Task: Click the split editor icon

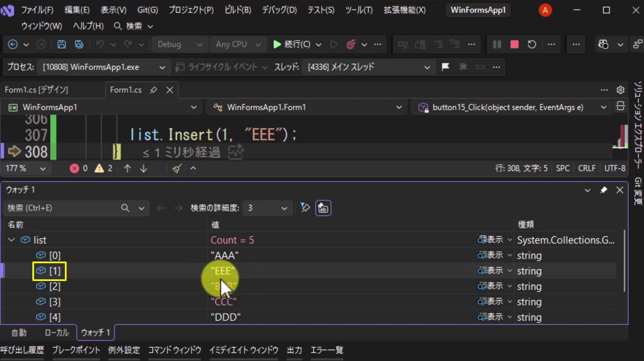Action: (x=621, y=106)
